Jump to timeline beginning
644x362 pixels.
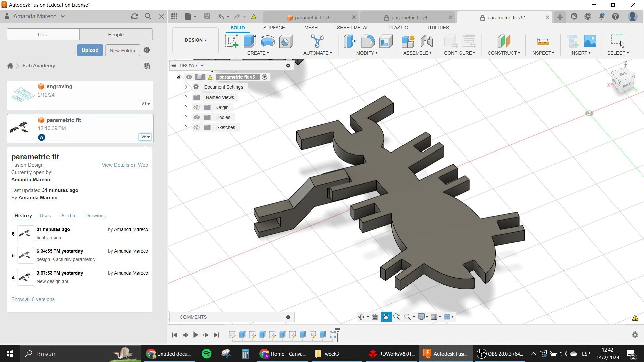point(174,335)
